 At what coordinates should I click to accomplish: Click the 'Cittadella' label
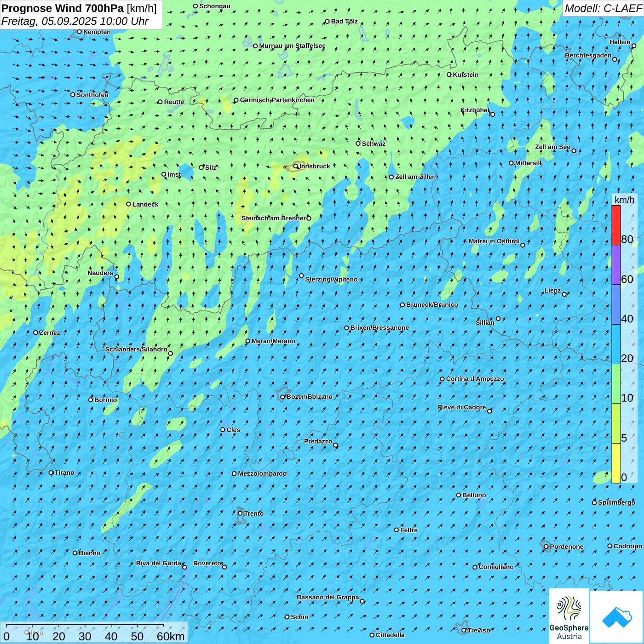[x=391, y=635]
